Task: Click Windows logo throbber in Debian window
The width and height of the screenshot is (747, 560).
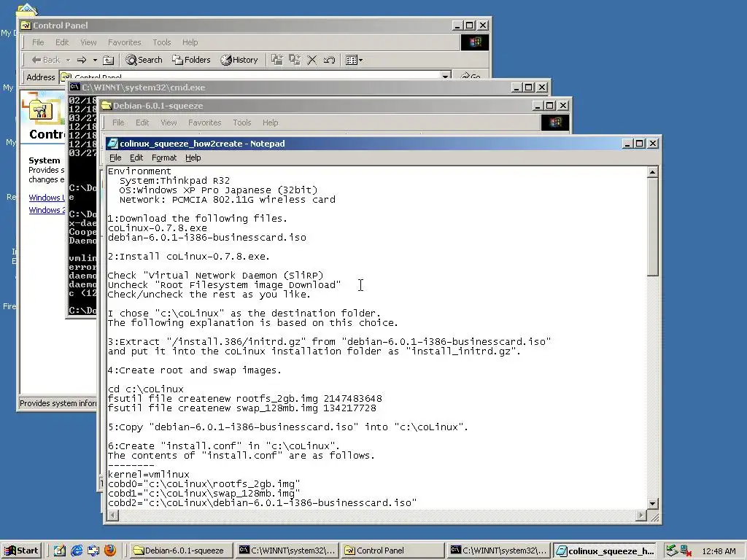Action: click(x=554, y=122)
